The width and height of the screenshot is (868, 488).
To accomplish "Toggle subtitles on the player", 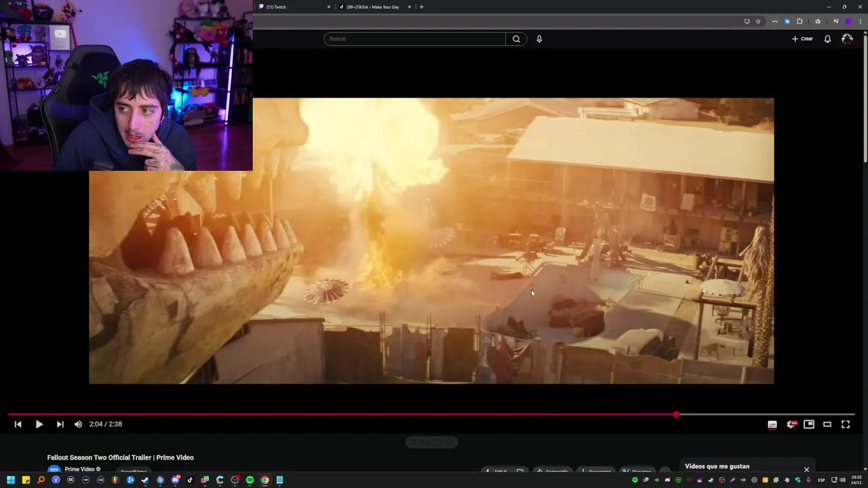I will click(772, 424).
